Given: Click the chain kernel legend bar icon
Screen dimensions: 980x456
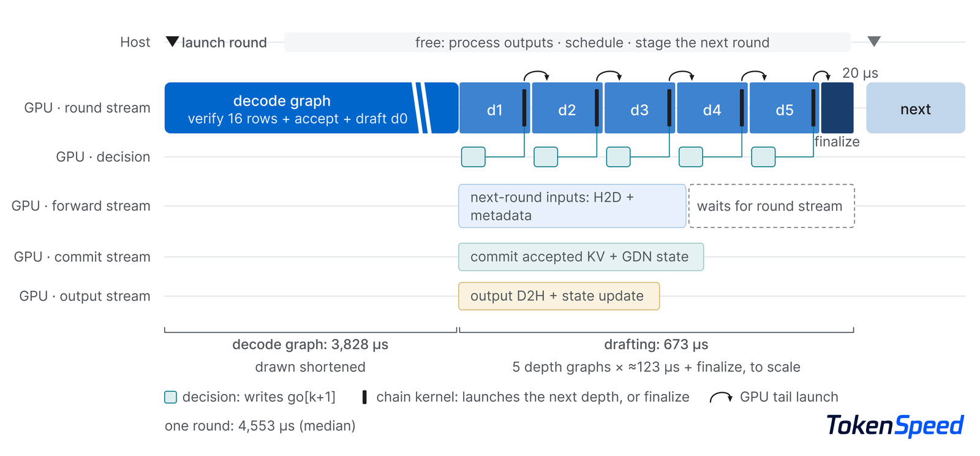Looking at the screenshot, I should tap(364, 397).
